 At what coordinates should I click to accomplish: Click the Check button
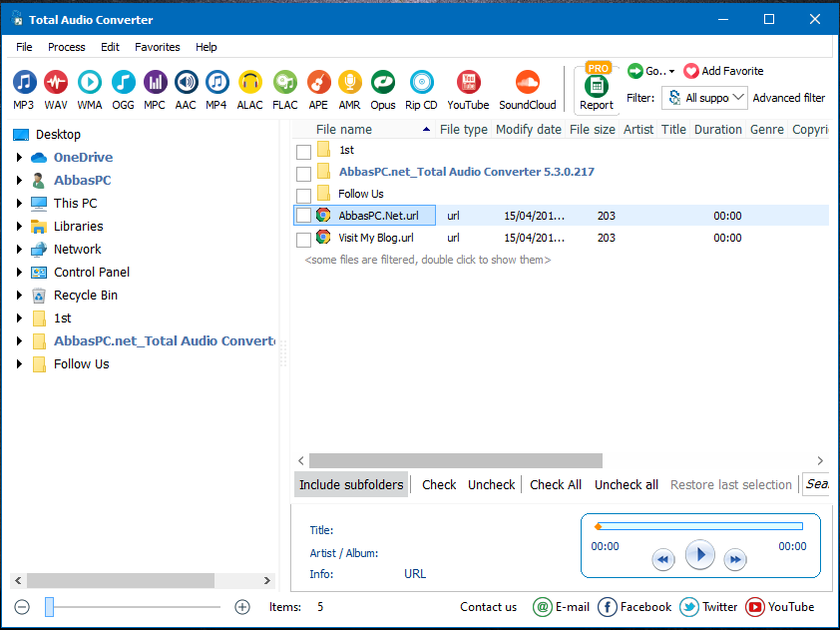pos(439,484)
